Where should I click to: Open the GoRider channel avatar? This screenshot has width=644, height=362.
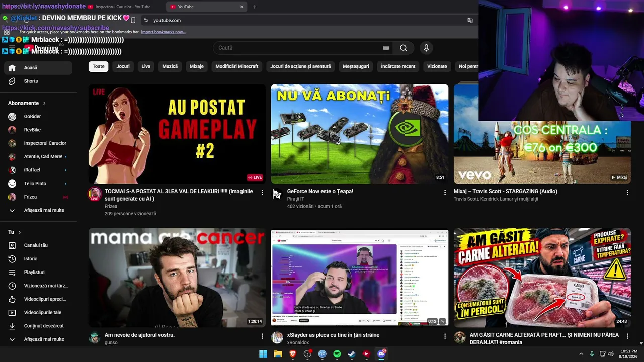[12, 116]
